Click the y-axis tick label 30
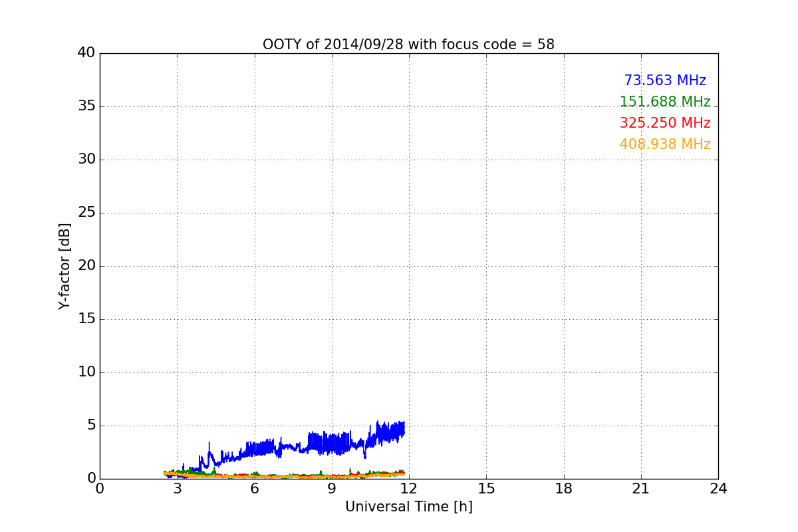Image resolution: width=798 pixels, height=532 pixels. (86, 160)
